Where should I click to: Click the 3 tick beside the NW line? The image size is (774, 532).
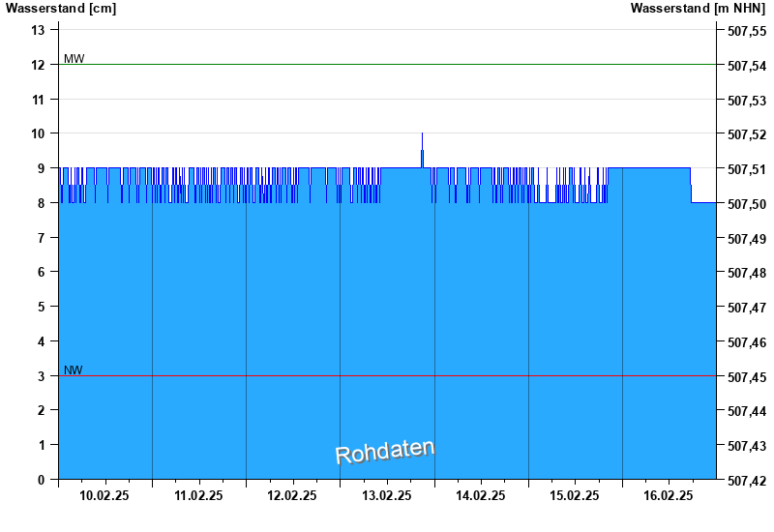pos(42,376)
